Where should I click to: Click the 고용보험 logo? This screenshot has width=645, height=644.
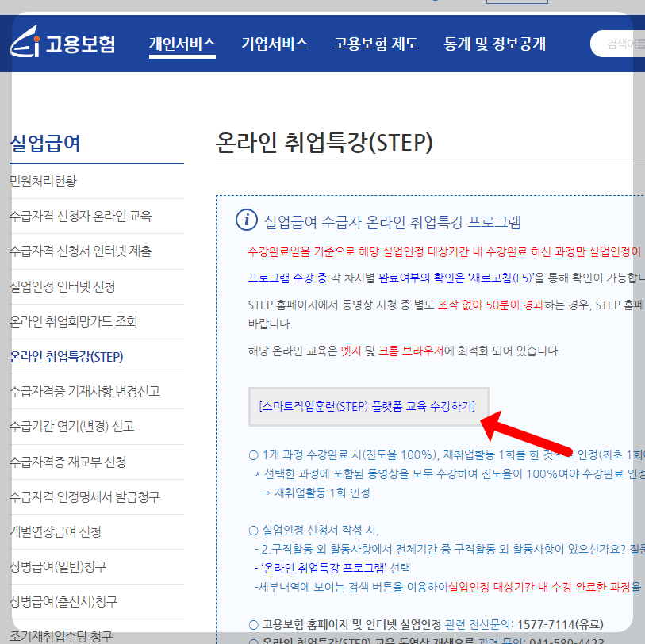pos(63,43)
